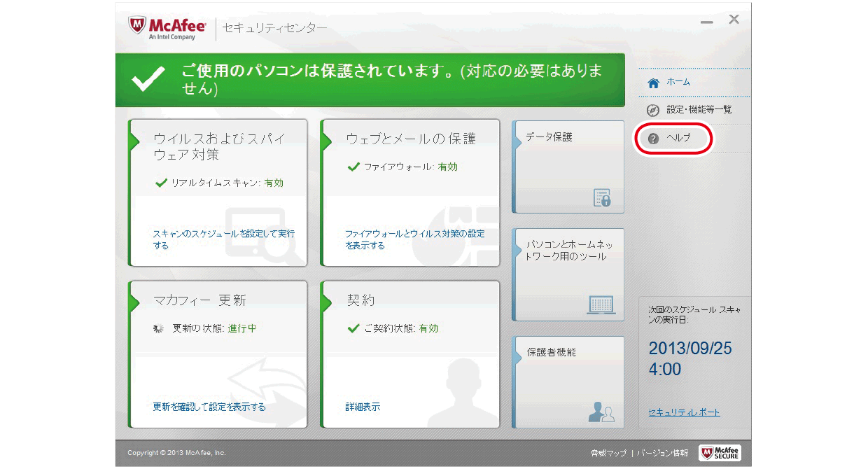Open スキャンのスケジュールを設定して実行する link
The image size is (868, 469).
[x=224, y=239]
